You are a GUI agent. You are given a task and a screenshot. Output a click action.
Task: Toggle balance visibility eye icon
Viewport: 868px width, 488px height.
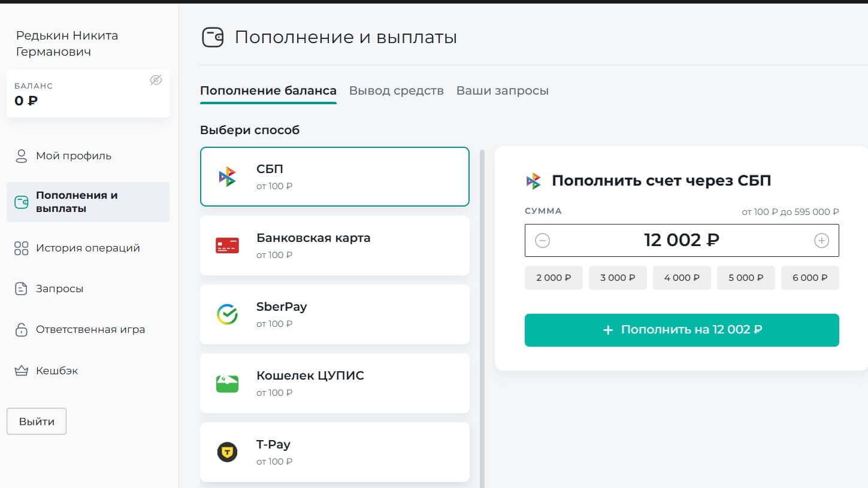tap(156, 80)
